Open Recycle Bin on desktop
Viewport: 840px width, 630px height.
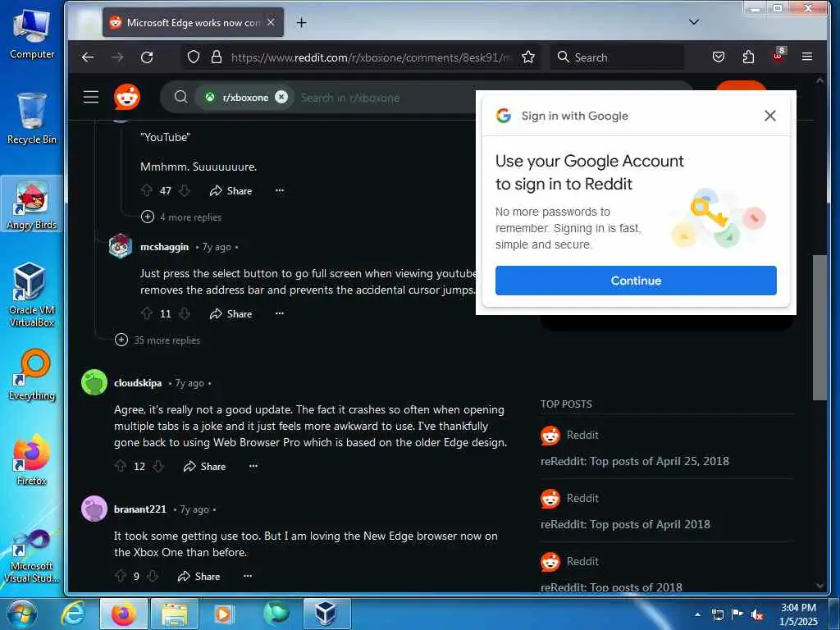32,119
